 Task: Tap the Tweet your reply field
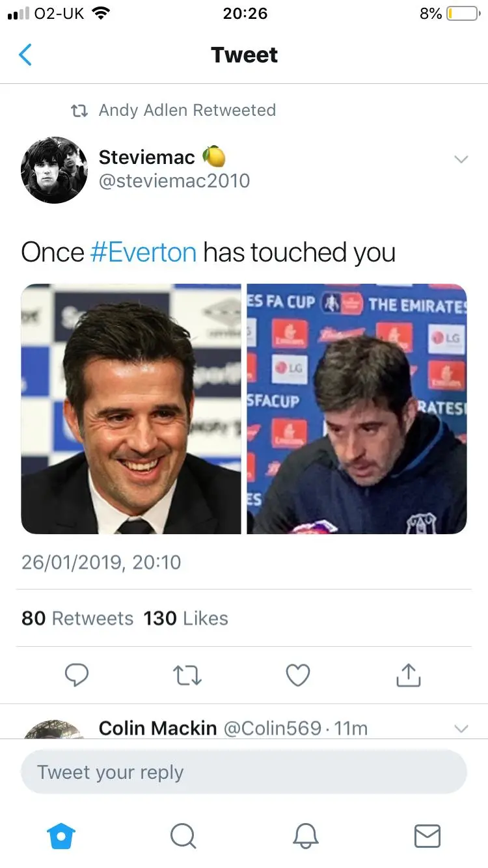pos(244,772)
